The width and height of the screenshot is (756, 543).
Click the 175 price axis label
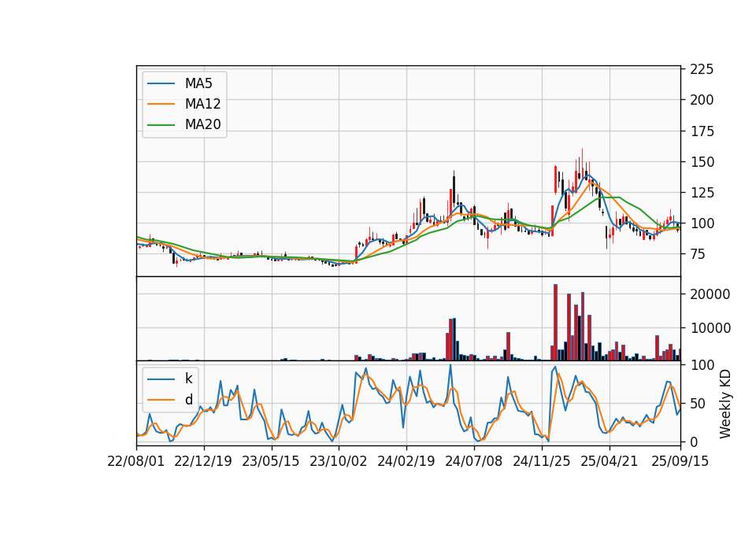(702, 131)
